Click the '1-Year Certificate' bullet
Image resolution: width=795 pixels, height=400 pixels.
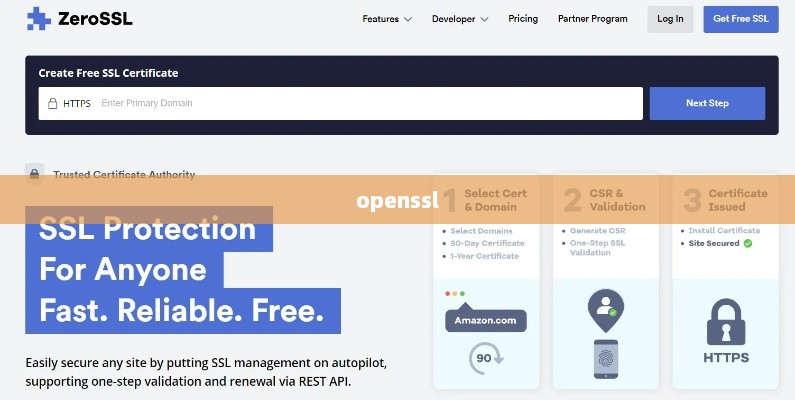point(484,256)
